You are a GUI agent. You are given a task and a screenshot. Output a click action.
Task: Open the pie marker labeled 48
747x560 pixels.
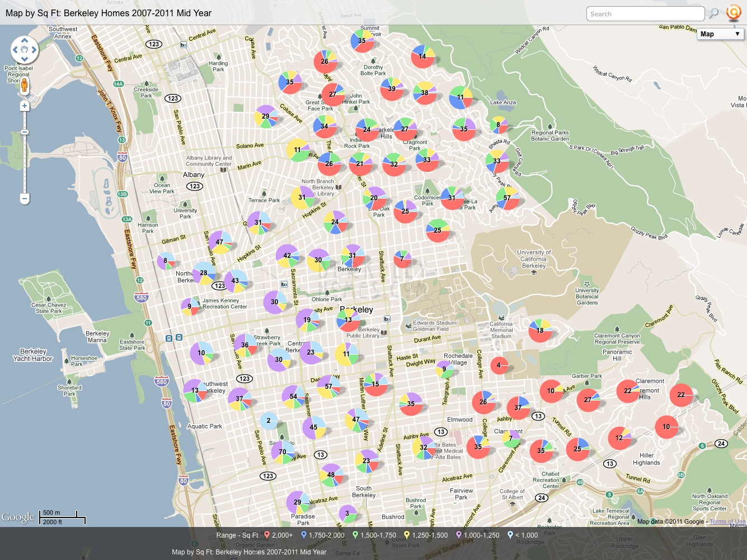tap(331, 475)
